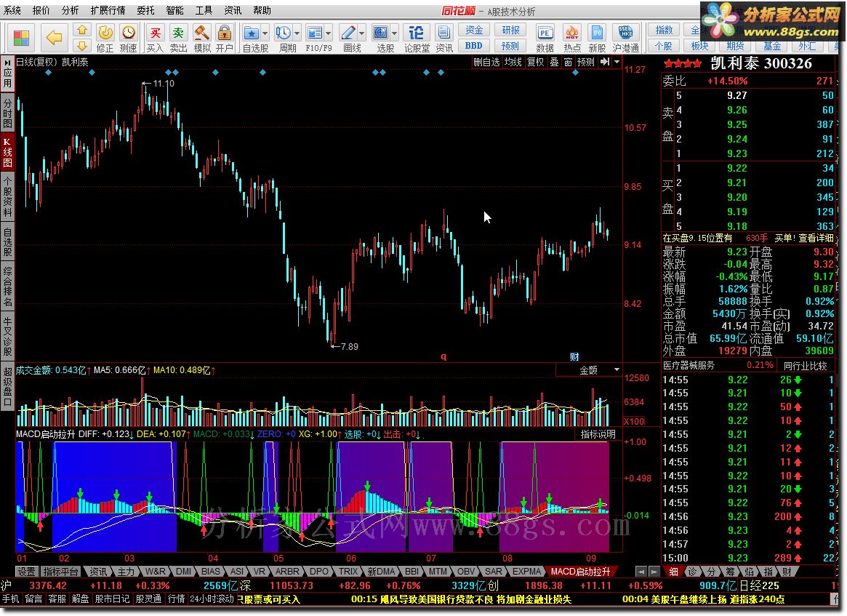
Task: Expand the 画线 dropdown arrow
Action: pyautogui.click(x=362, y=33)
